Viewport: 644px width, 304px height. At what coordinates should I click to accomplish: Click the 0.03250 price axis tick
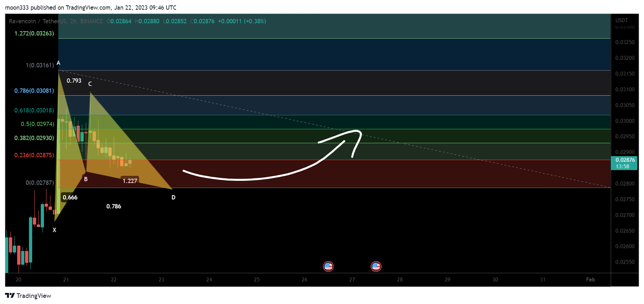point(625,42)
